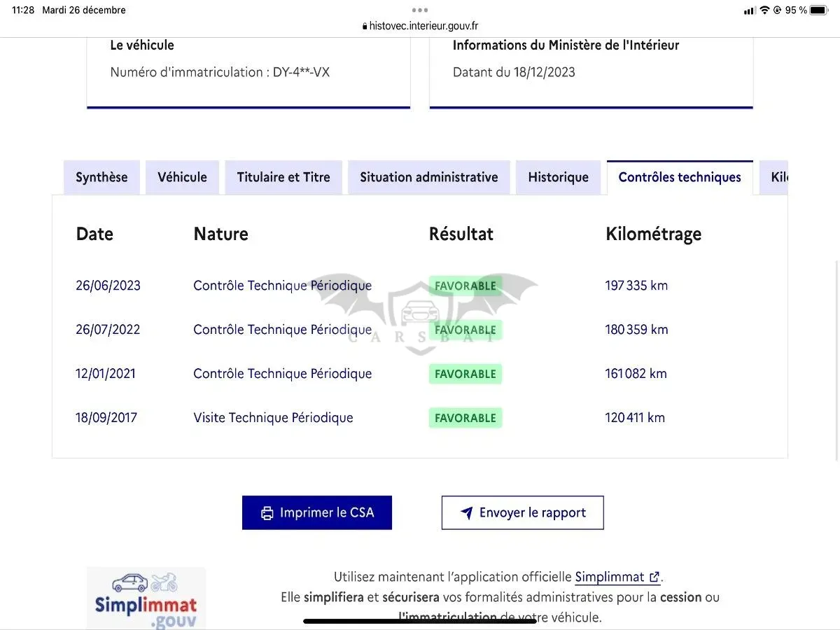Image resolution: width=840 pixels, height=630 pixels.
Task: Click the paper plane send icon
Action: tap(467, 513)
